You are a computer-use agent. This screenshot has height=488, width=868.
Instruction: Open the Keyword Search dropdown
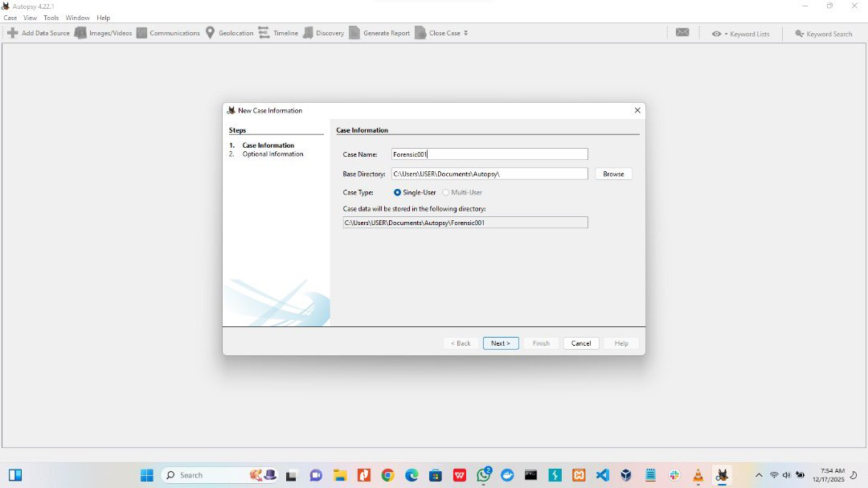click(824, 34)
